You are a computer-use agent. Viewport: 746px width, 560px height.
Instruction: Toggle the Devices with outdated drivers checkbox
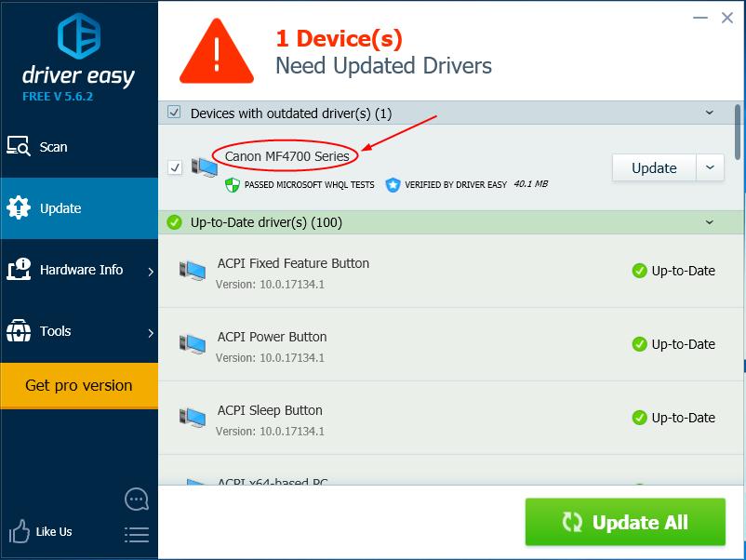(174, 113)
